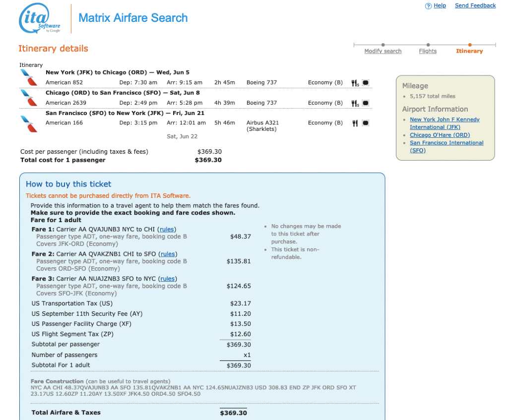This screenshot has height=420, width=508.
Task: Click the 5h 46m duration
Action: [x=225, y=123]
